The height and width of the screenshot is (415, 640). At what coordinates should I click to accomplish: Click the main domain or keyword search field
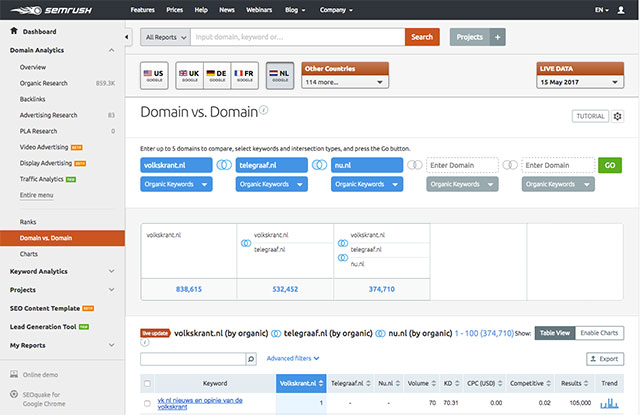298,37
